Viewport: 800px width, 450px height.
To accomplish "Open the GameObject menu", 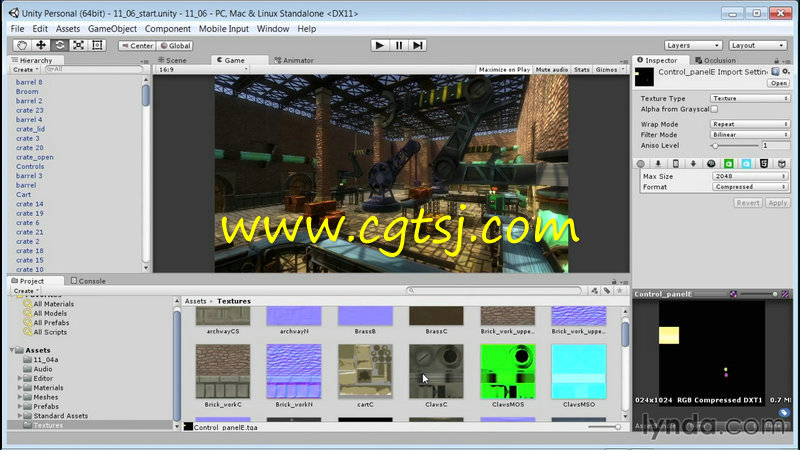I will (112, 29).
